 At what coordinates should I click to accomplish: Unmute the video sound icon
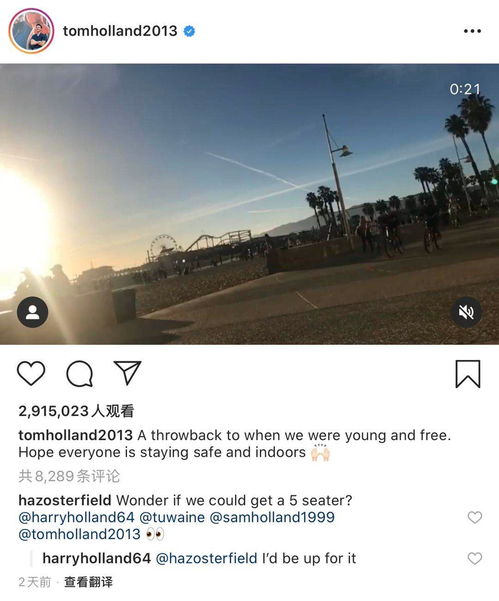[x=466, y=312]
